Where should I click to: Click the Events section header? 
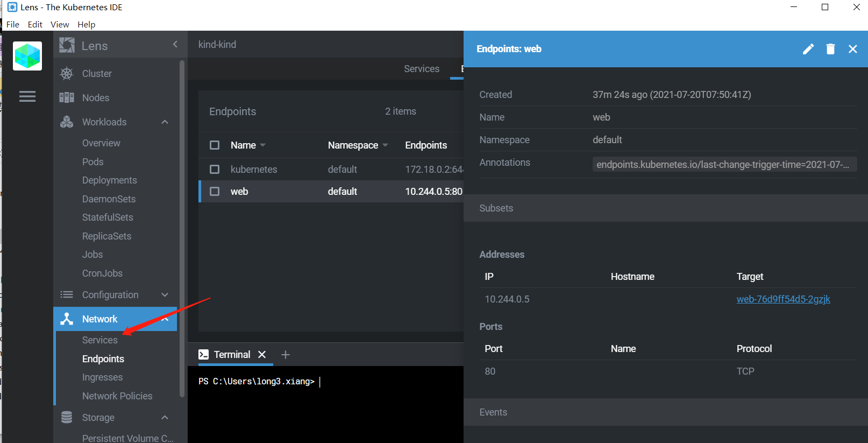coord(666,412)
